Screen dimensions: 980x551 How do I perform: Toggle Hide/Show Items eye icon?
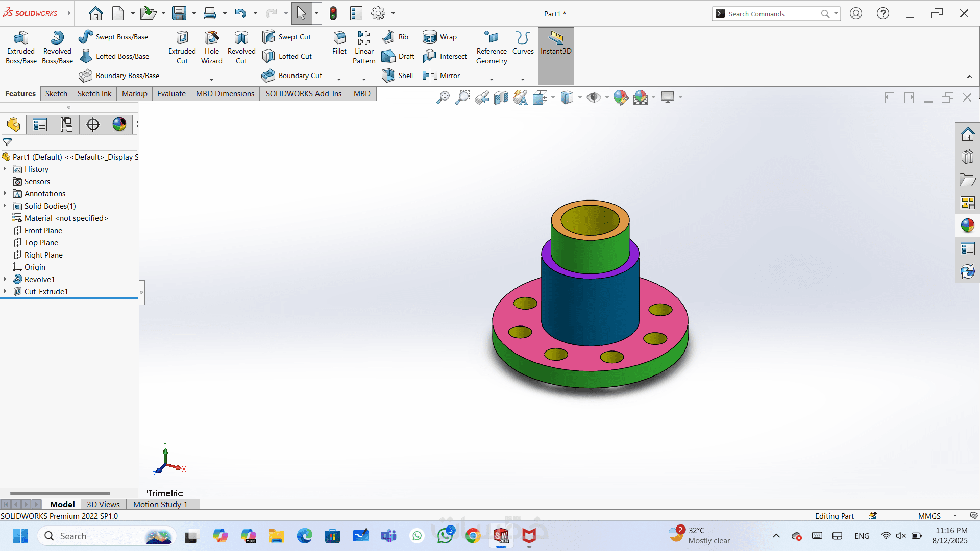click(x=593, y=97)
